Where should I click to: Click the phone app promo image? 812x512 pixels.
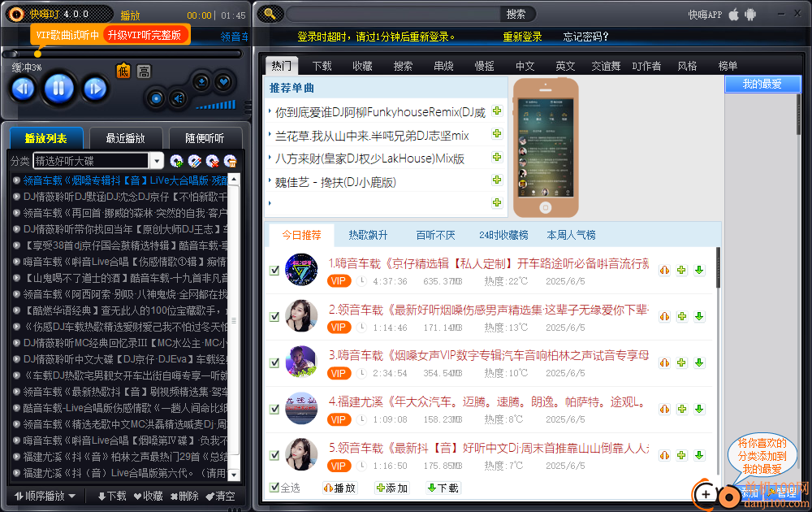pyautogui.click(x=546, y=148)
